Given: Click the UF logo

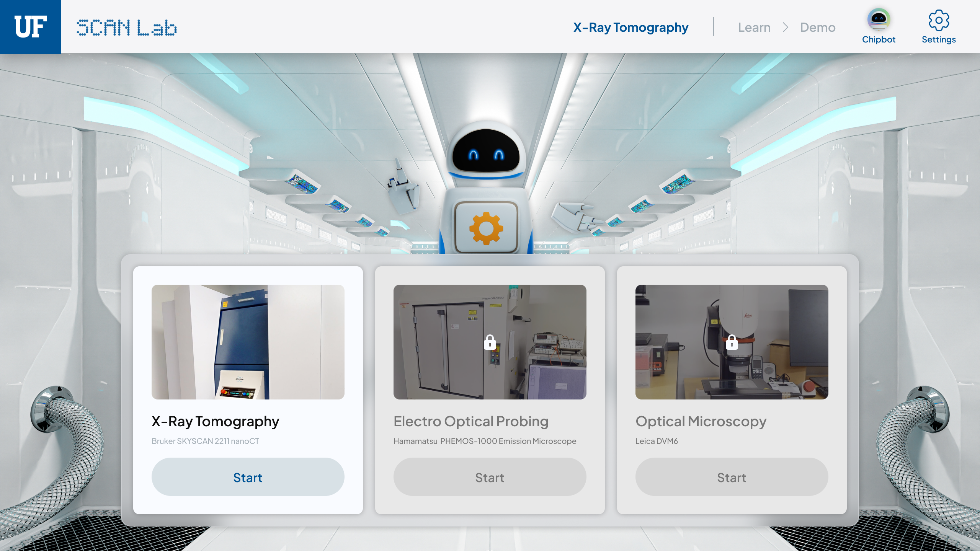Looking at the screenshot, I should click(x=31, y=27).
